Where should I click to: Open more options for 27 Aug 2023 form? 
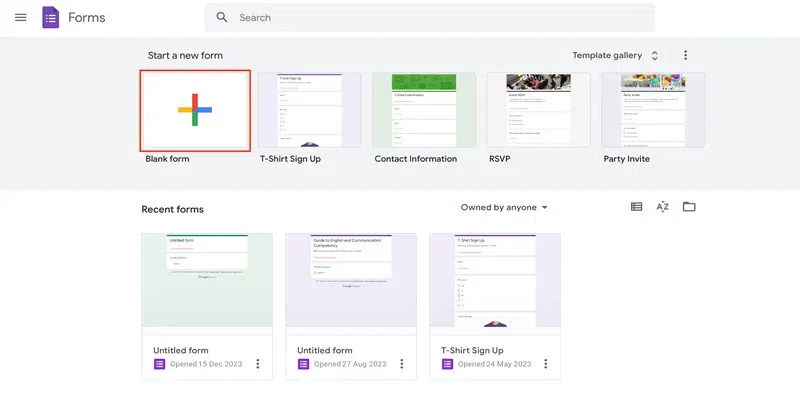(x=402, y=364)
